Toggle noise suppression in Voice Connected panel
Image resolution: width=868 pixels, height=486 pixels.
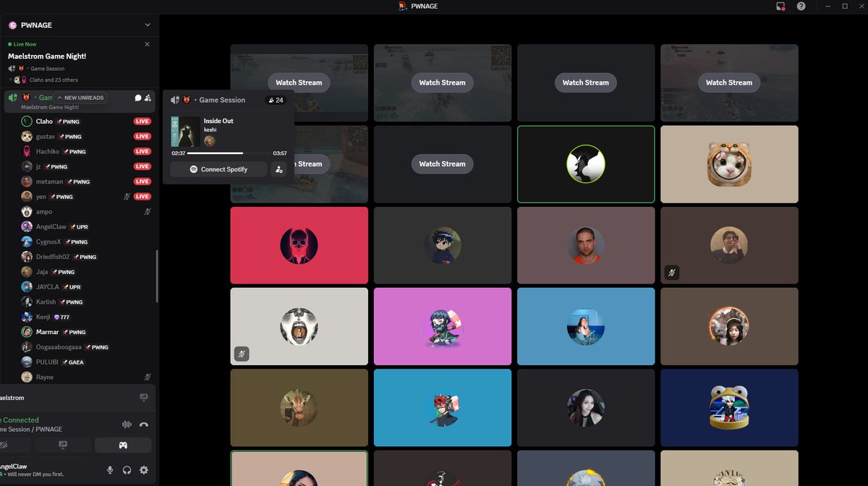(x=127, y=425)
